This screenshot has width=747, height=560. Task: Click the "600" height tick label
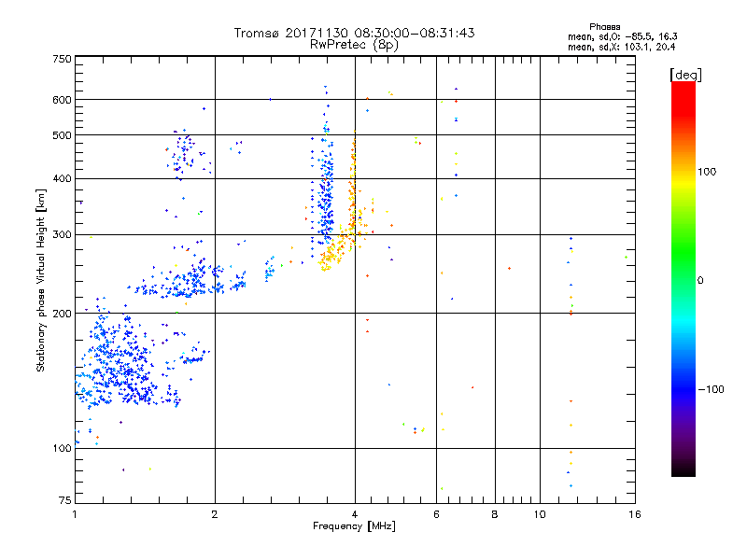pyautogui.click(x=62, y=100)
